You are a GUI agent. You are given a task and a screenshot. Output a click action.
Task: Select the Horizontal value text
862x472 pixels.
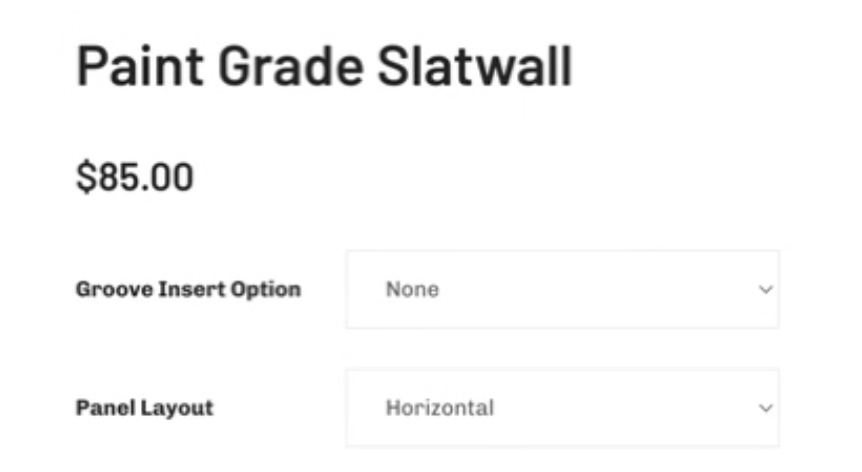(439, 408)
